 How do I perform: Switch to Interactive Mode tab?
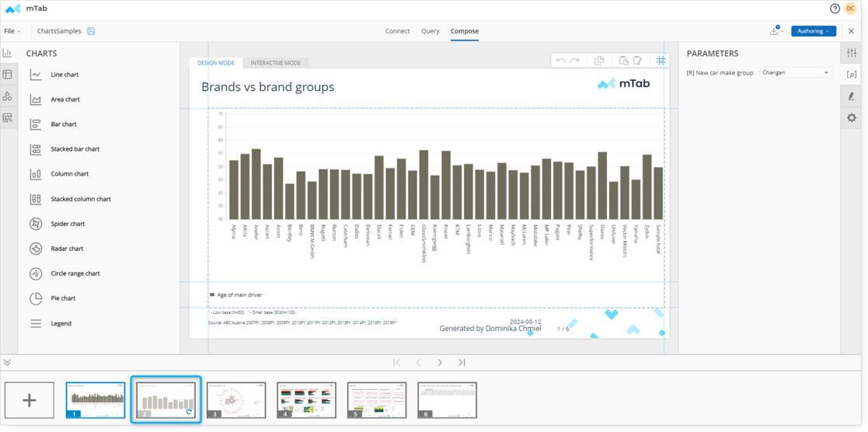point(276,63)
